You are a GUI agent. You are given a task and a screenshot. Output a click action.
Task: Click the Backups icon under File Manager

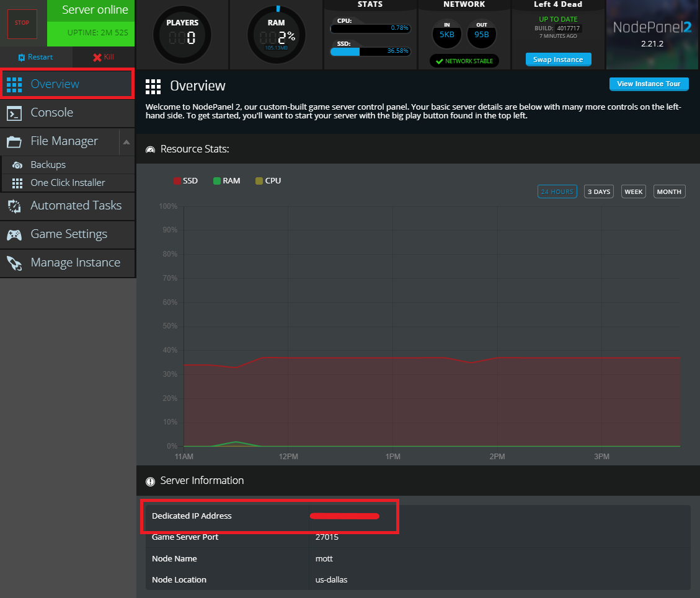pyautogui.click(x=19, y=164)
